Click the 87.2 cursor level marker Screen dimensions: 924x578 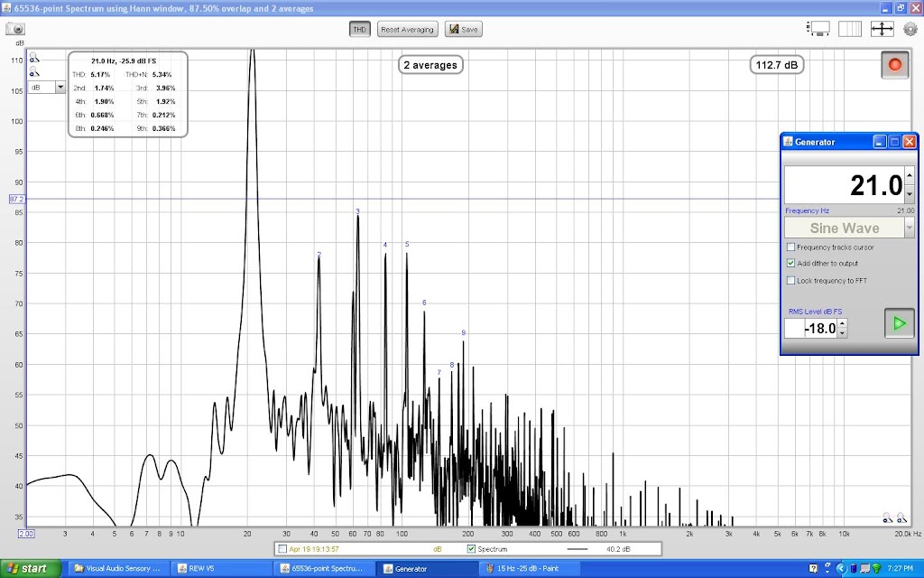pos(16,200)
